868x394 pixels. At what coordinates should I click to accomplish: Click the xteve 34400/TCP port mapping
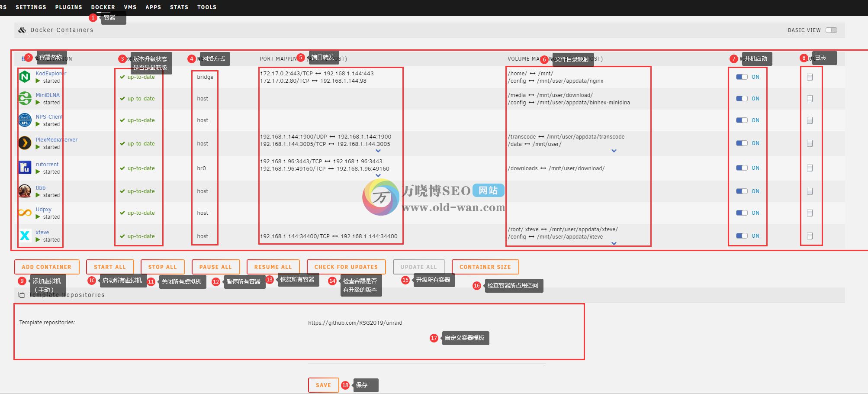click(x=329, y=236)
